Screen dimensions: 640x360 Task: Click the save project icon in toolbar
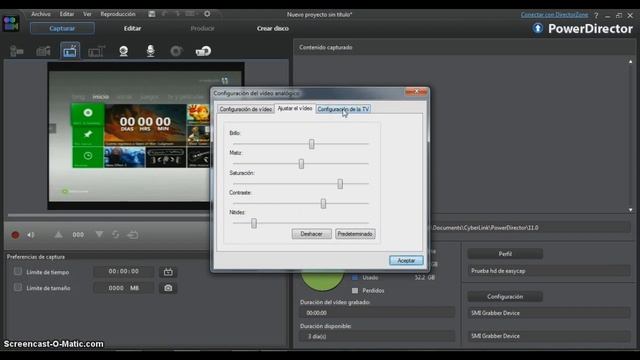(152, 14)
